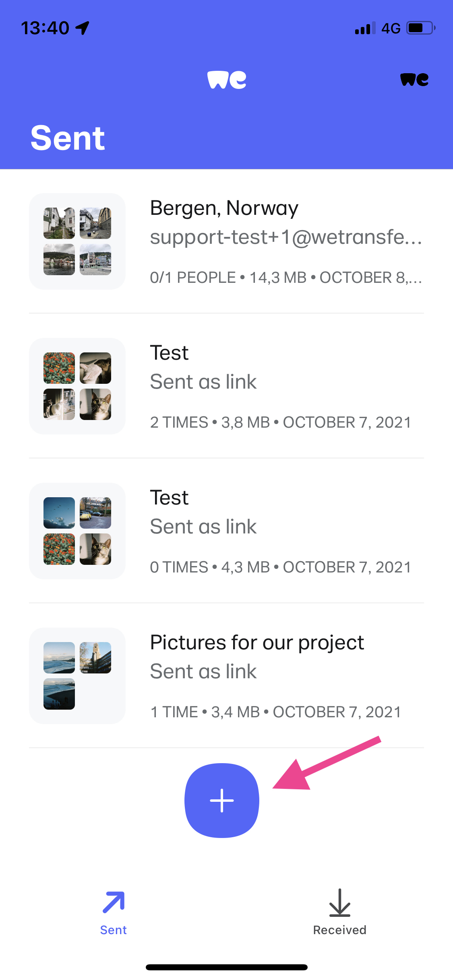Tap the truncated support-test recipient email
This screenshot has height=980, width=453.
(286, 238)
